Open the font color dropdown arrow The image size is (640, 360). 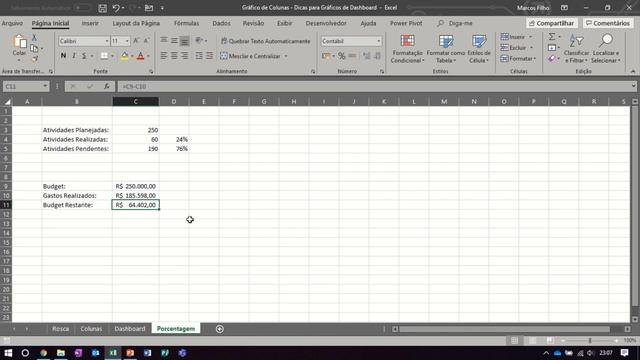tap(148, 56)
